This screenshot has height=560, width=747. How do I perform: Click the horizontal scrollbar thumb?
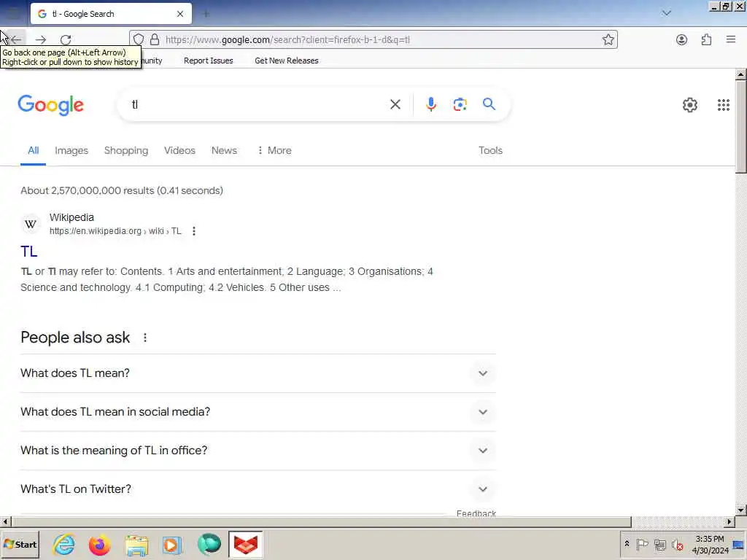click(321, 522)
